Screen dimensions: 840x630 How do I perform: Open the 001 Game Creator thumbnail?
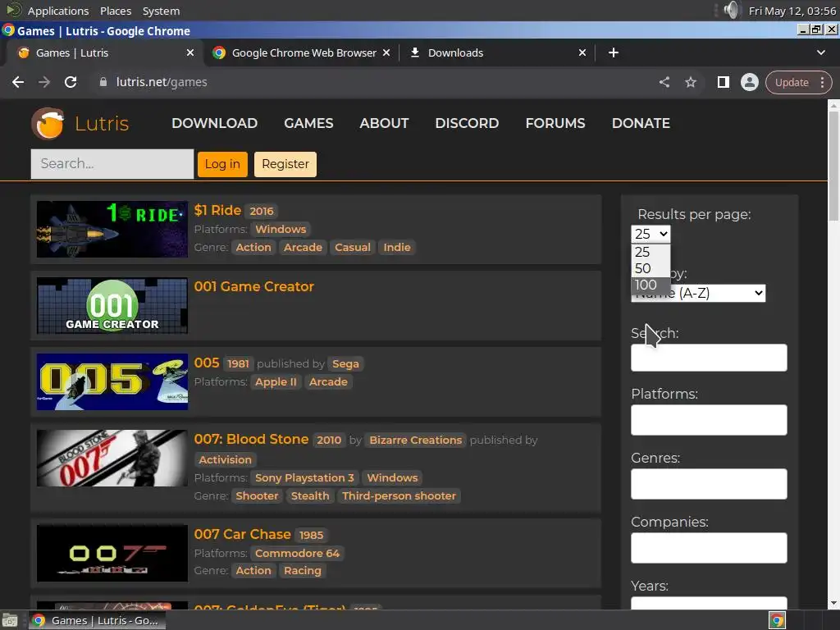(x=112, y=305)
